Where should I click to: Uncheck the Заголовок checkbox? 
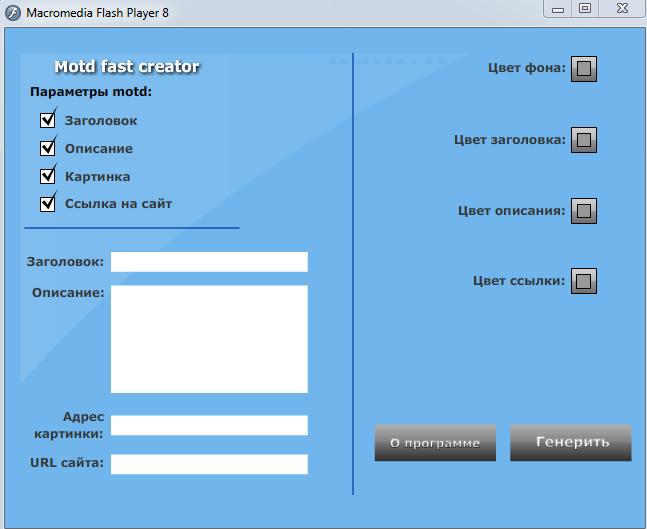point(48,120)
